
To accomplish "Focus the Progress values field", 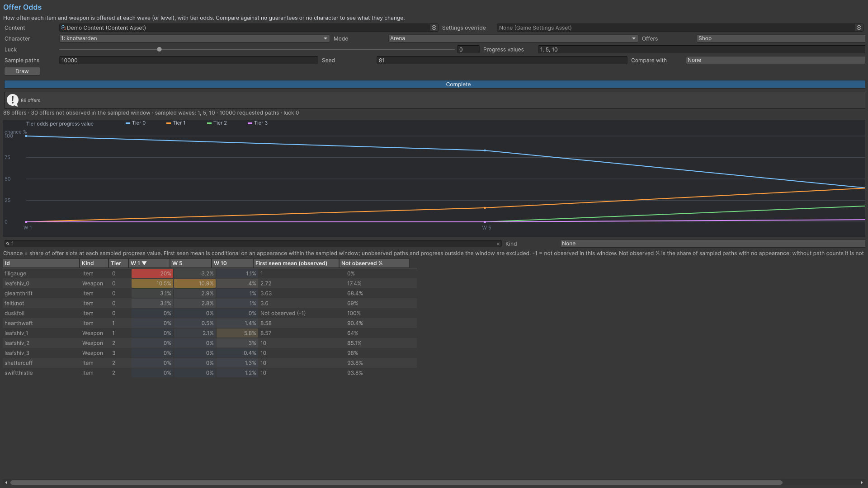I will (701, 50).
